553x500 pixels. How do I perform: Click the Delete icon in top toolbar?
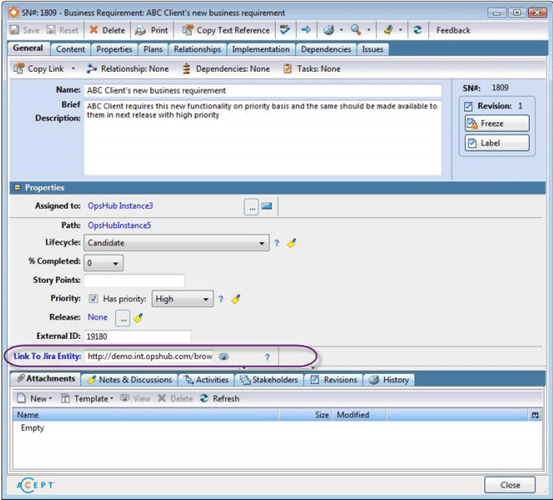pos(93,30)
